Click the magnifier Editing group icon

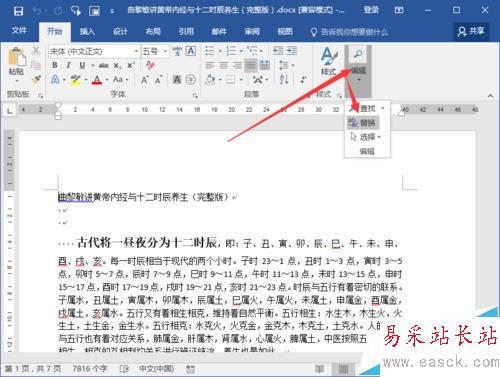[x=358, y=54]
